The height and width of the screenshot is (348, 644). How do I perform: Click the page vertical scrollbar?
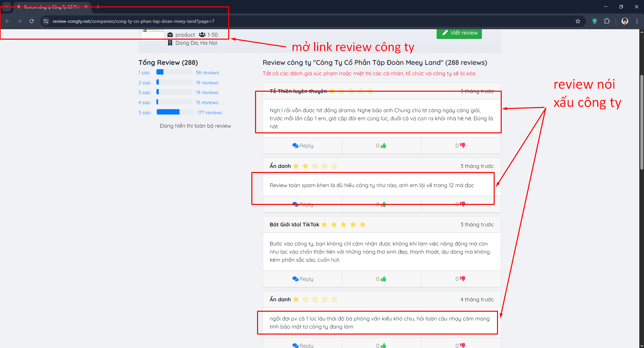pos(642,122)
